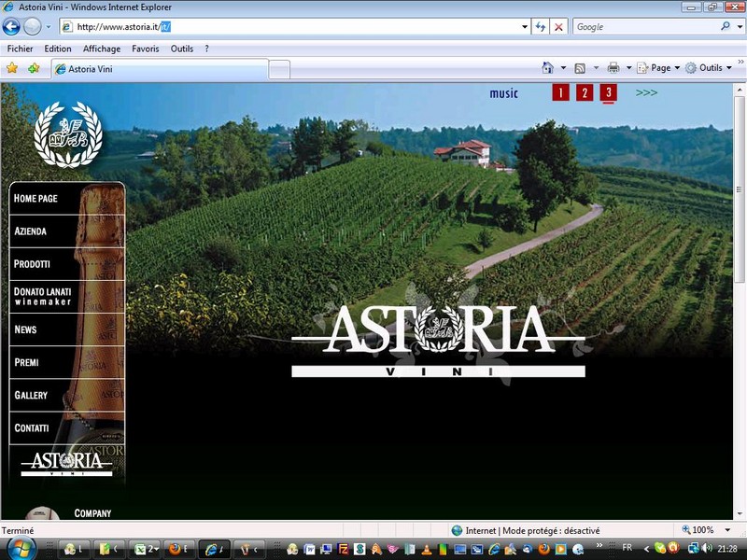This screenshot has width=747, height=560.
Task: Click the Windows Start orb
Action: 21,549
